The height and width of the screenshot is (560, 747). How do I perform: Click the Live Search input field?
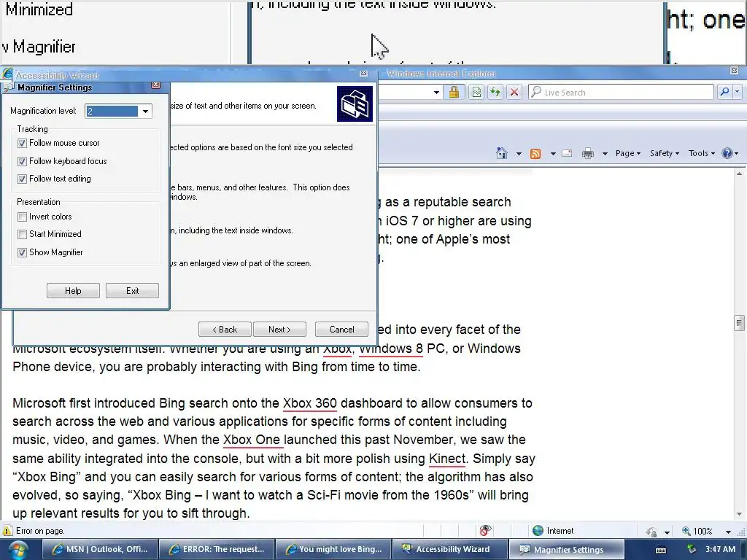coord(622,92)
